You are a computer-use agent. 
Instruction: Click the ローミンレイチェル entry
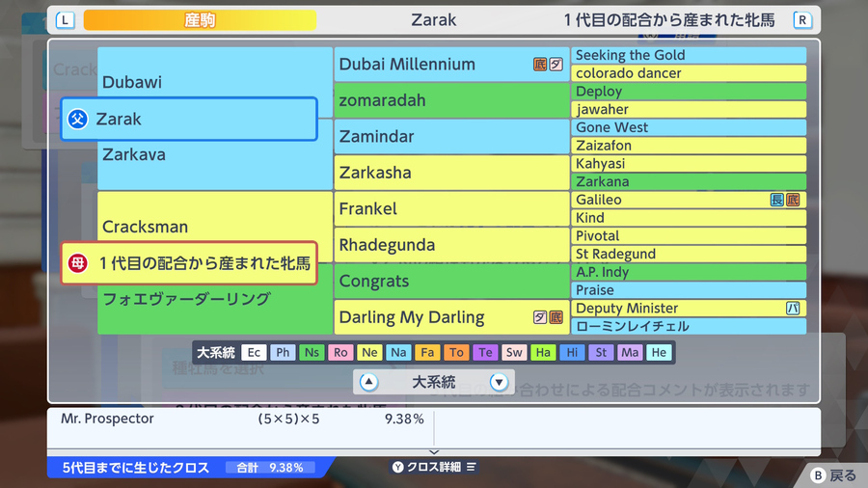(x=689, y=326)
